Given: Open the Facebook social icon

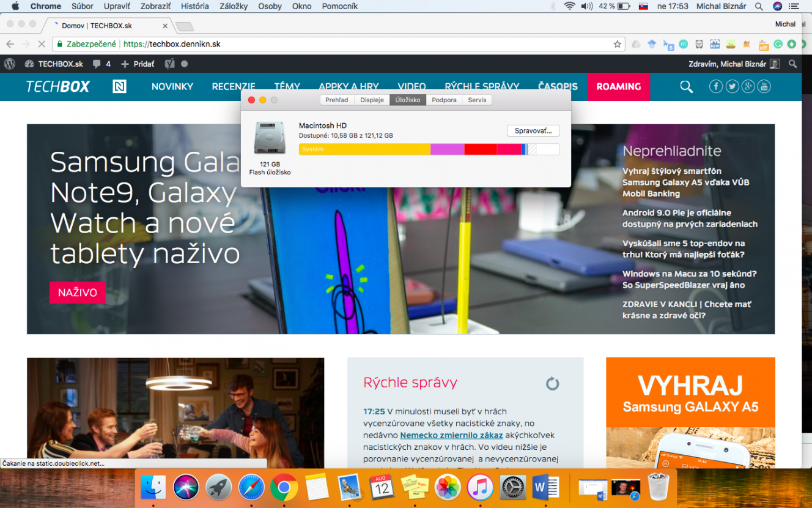Looking at the screenshot, I should point(716,87).
